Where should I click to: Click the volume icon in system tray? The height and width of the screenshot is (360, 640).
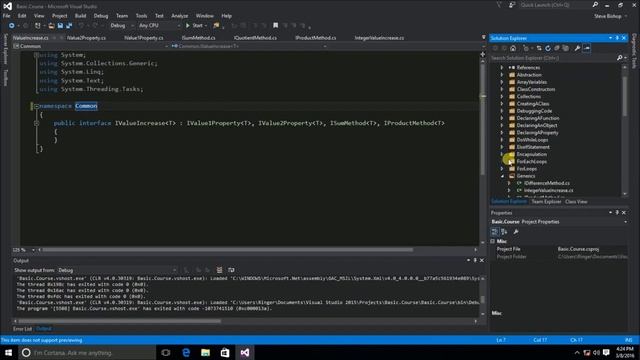point(597,353)
